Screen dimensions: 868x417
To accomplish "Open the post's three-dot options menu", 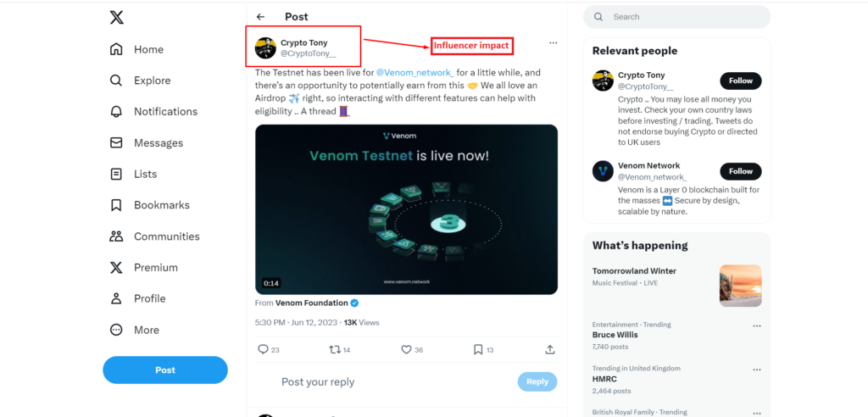I will (x=553, y=42).
